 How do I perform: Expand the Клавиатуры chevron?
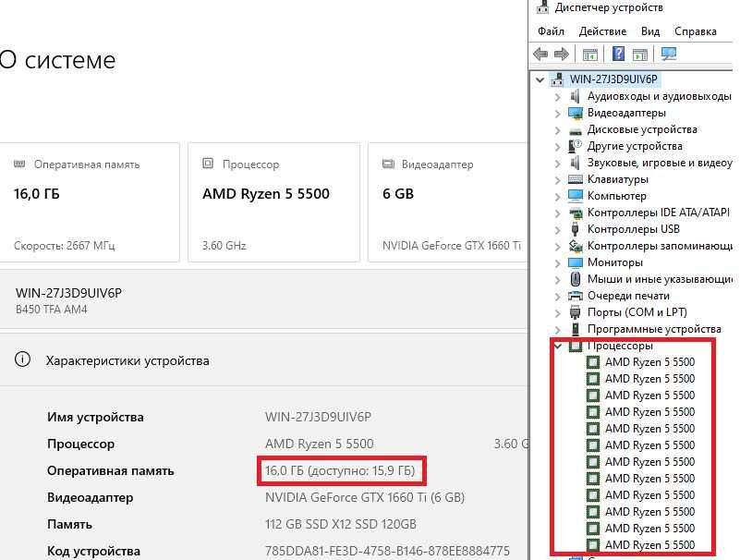tap(557, 180)
